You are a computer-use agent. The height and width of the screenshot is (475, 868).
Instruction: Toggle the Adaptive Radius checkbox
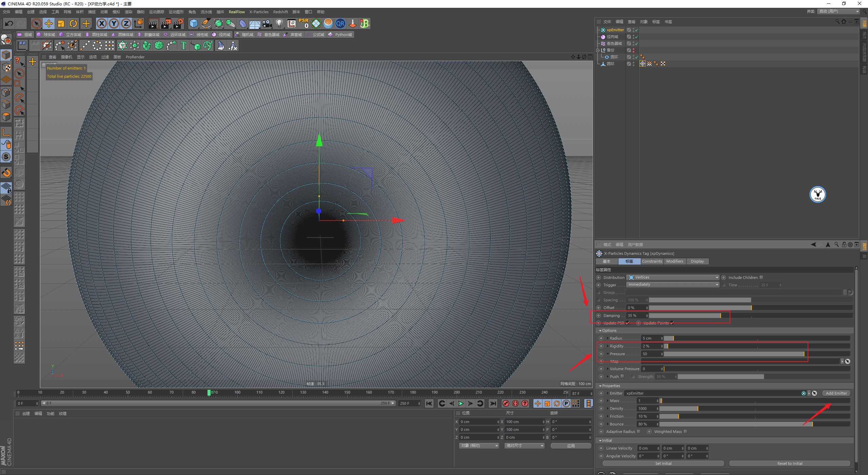(639, 432)
